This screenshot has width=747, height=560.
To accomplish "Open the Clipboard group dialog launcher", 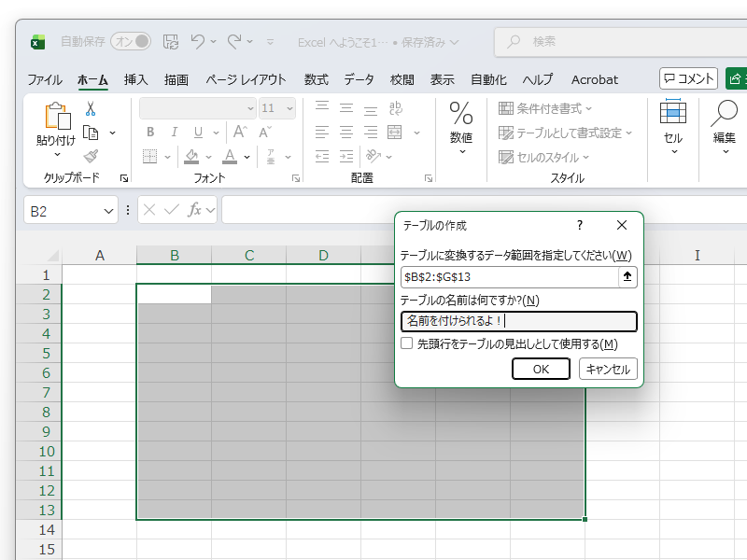I will 124,178.
